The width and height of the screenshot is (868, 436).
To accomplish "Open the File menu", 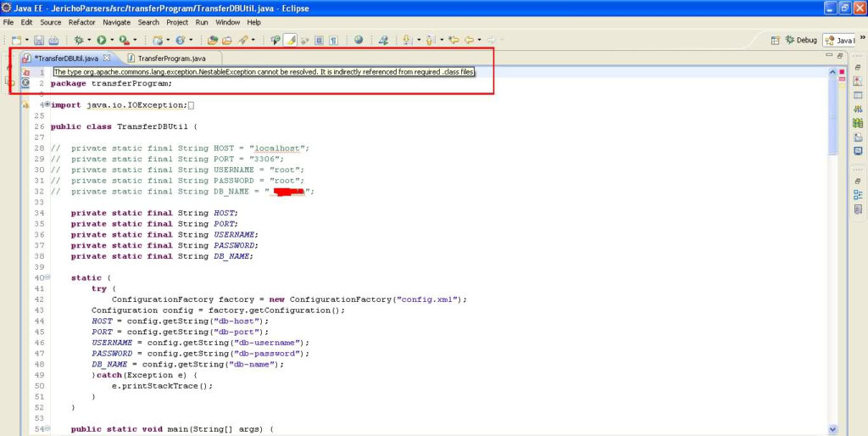I will [x=8, y=22].
